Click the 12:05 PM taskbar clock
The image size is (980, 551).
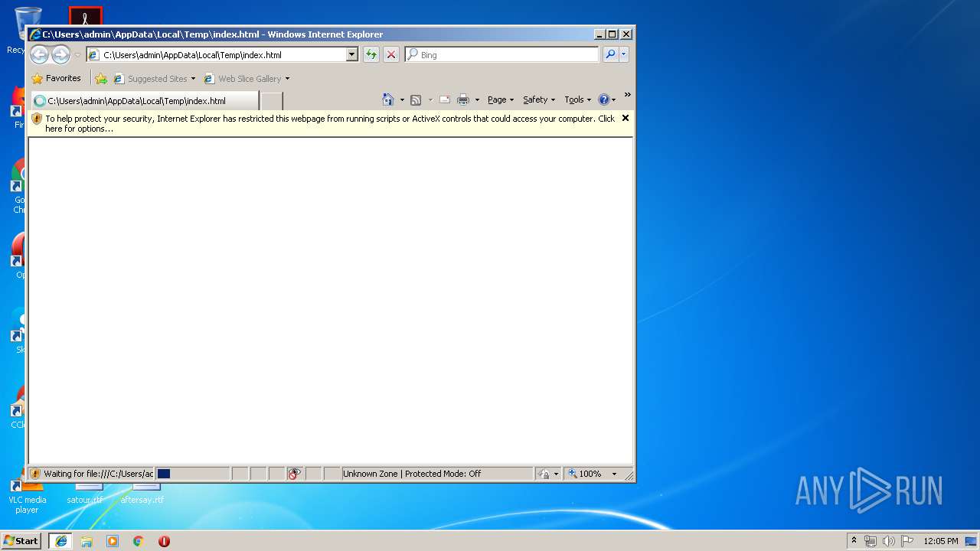(941, 541)
